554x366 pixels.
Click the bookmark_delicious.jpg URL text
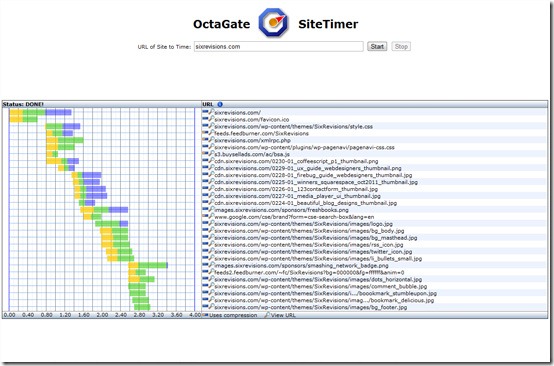tap(324, 300)
